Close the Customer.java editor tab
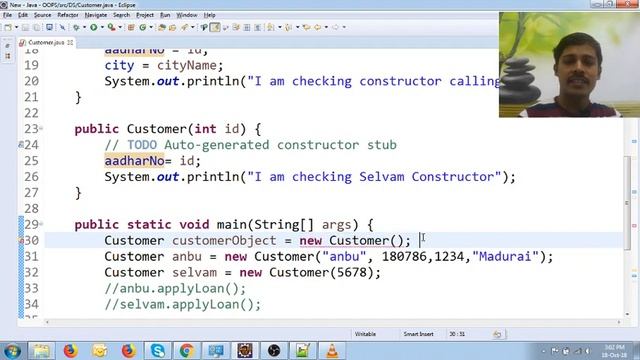Image resolution: width=640 pixels, height=360 pixels. pyautogui.click(x=70, y=42)
